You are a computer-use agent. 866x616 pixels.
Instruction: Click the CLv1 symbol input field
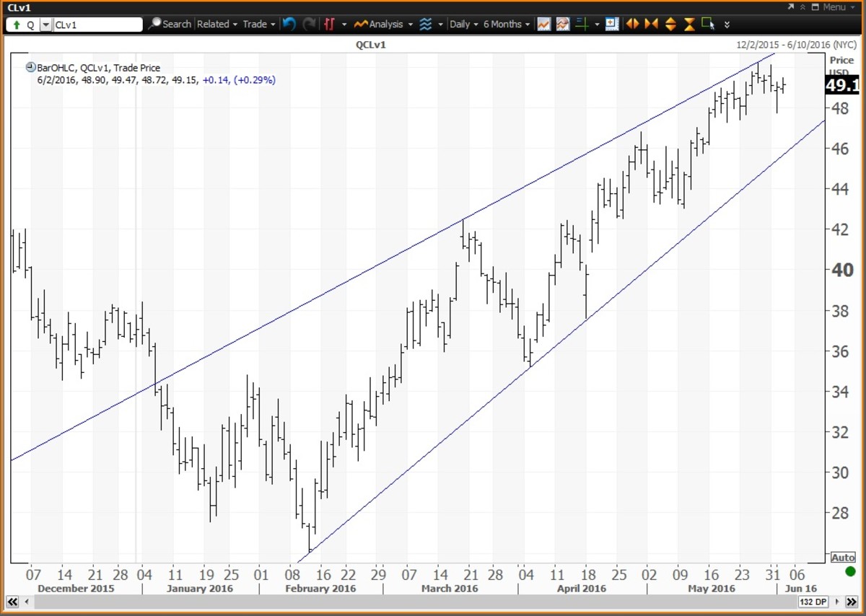coord(97,24)
